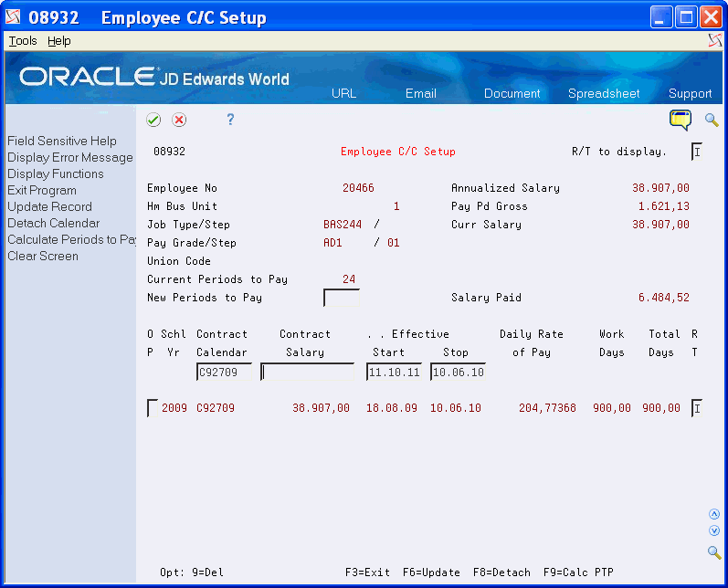Select Display Functions in sidebar
This screenshot has height=588, width=728.
(55, 173)
